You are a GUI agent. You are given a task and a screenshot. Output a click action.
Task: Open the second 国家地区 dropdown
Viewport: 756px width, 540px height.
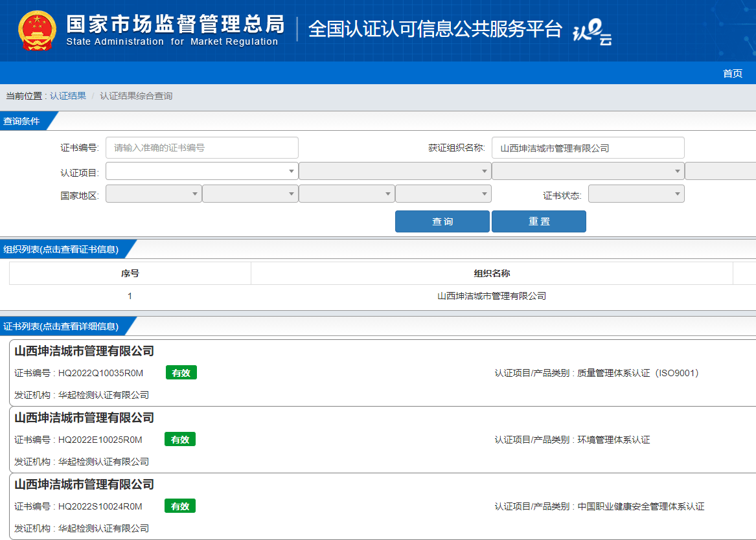point(250,194)
